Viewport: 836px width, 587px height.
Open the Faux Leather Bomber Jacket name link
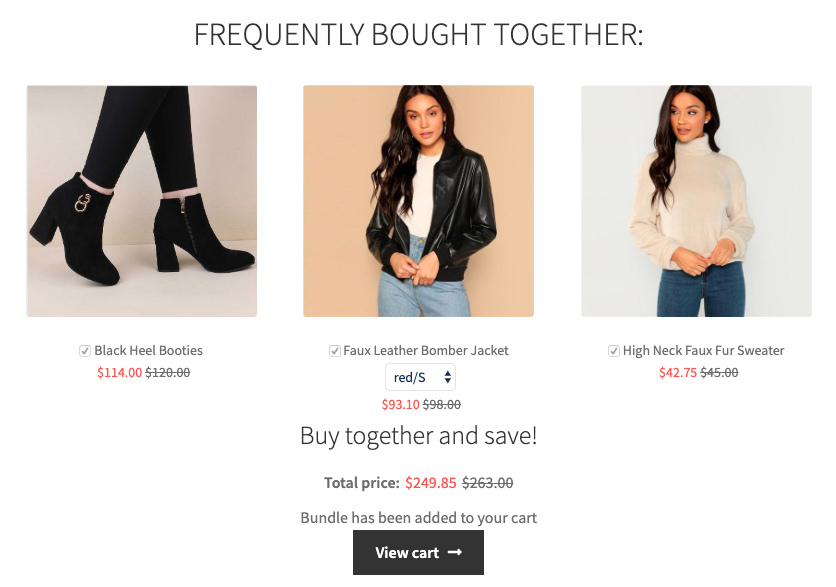[x=425, y=351]
